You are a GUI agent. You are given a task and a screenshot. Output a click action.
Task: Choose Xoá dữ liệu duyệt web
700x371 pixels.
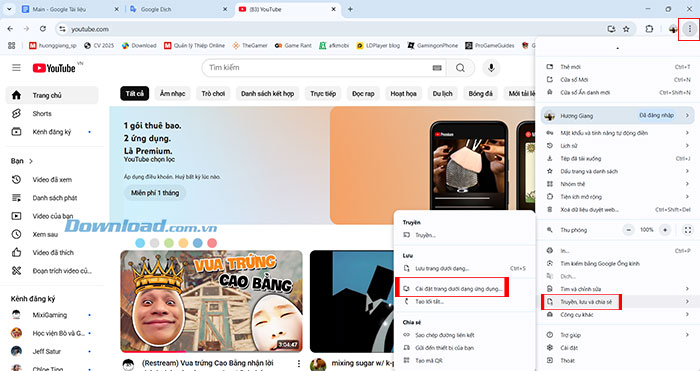(617, 209)
